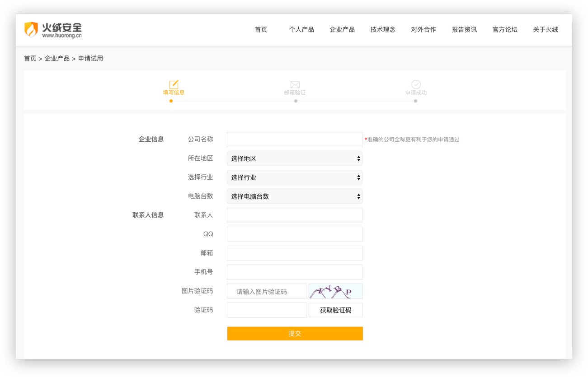Expand the 选择行业 industry dropdown
This screenshot has width=588, height=377.
[295, 177]
